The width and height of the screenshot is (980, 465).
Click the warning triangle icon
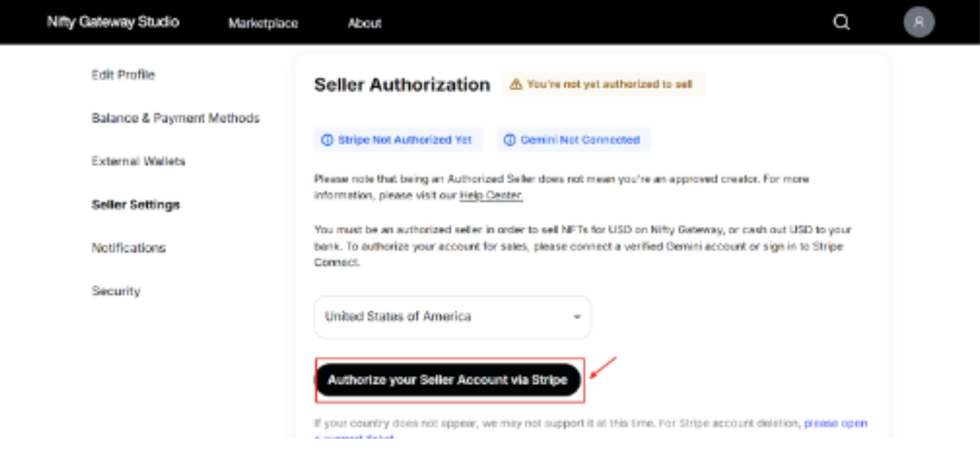(x=516, y=84)
